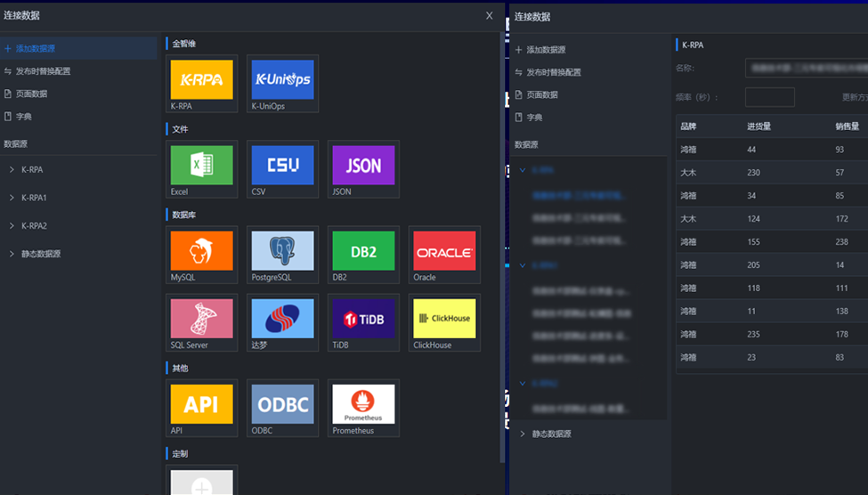Expand 静态数据源 in the right window

(523, 434)
